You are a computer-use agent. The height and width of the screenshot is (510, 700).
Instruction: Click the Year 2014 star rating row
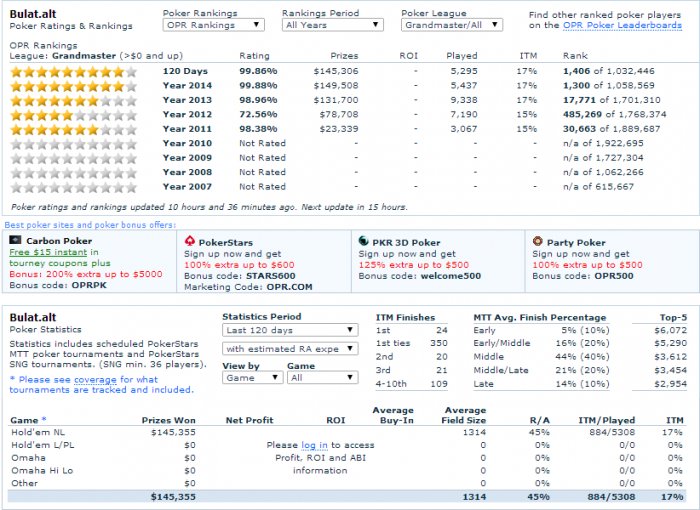(x=74, y=86)
